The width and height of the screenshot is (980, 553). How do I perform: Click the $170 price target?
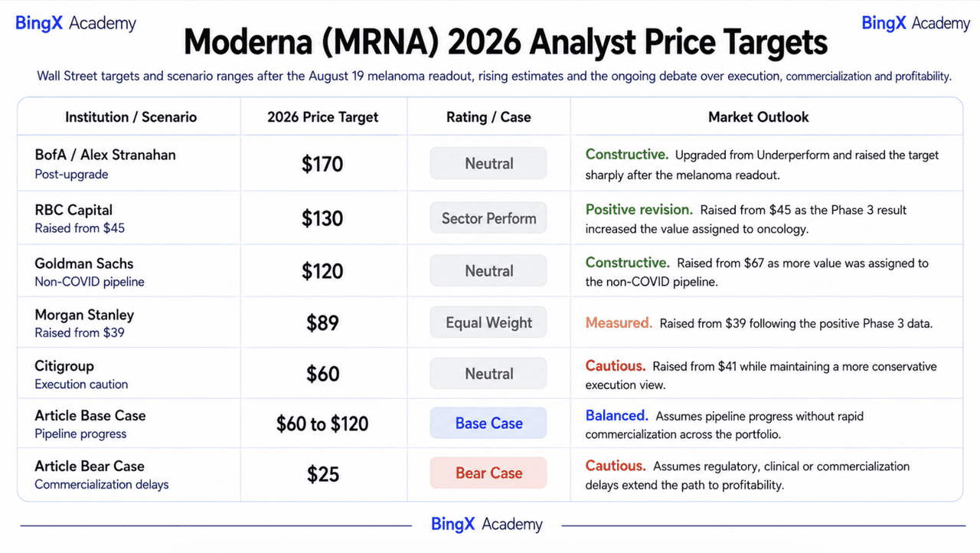322,164
